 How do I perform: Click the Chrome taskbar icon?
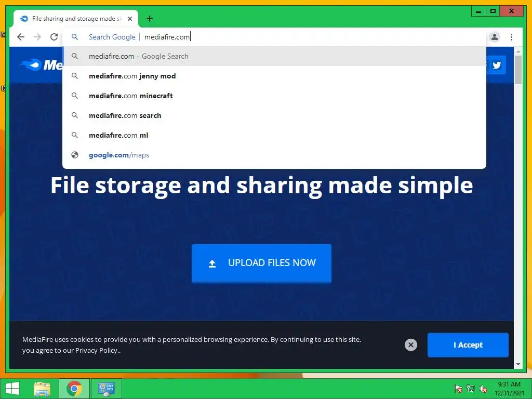pos(74,389)
